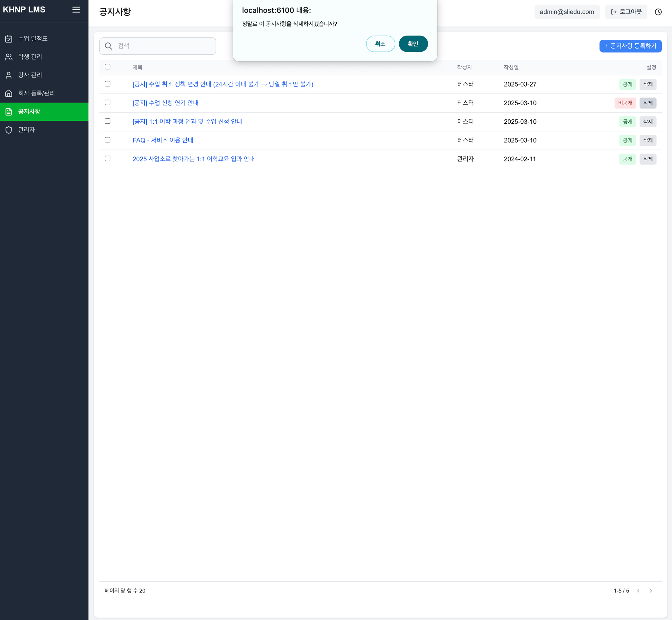Image resolution: width=672 pixels, height=620 pixels.
Task: Open 관리자 menu item
Action: 44,130
